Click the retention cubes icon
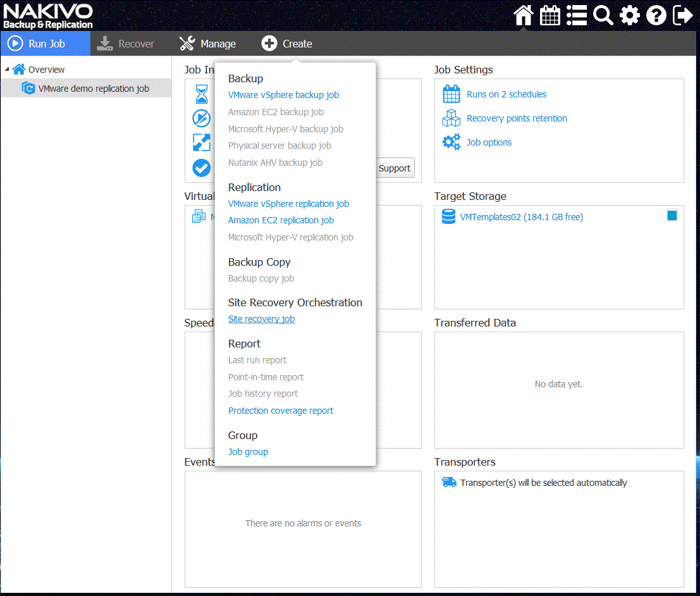The image size is (700, 596). click(x=451, y=118)
